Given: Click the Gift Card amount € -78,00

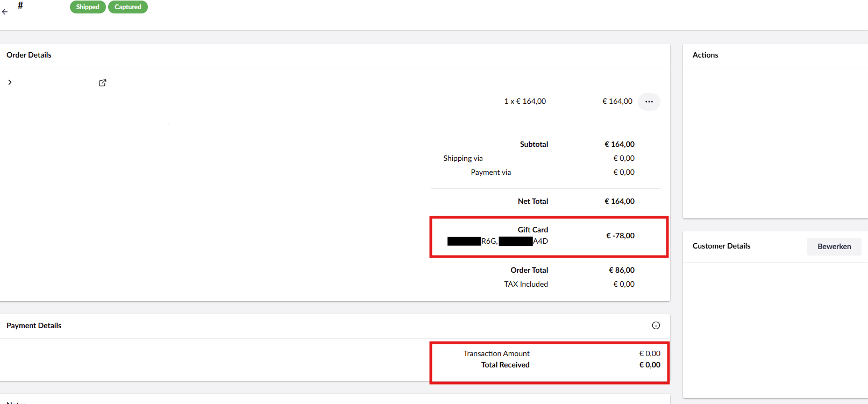Looking at the screenshot, I should 620,236.
